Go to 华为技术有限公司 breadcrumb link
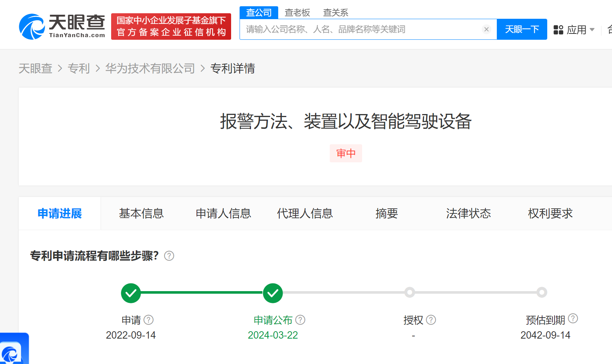 tap(150, 68)
